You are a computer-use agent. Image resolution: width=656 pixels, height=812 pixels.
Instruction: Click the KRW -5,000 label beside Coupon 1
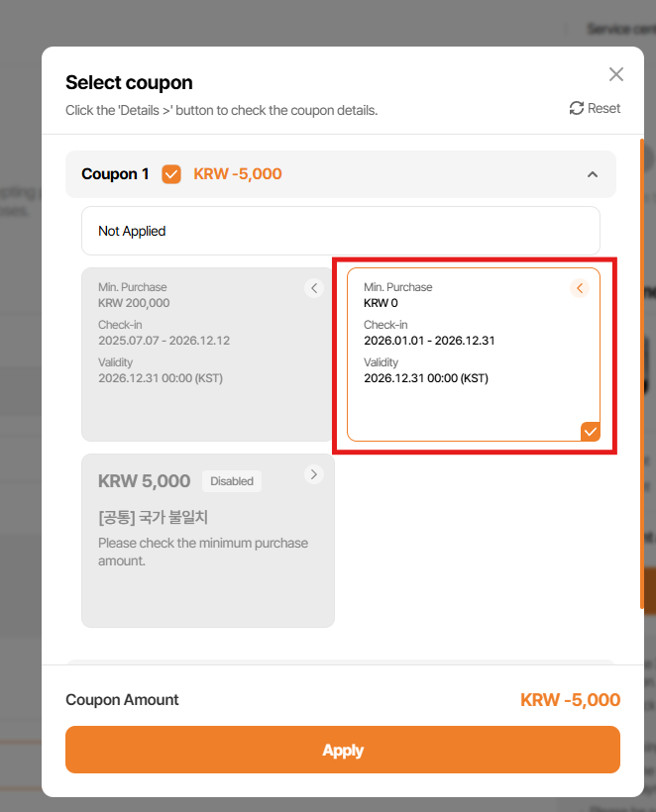click(x=238, y=174)
